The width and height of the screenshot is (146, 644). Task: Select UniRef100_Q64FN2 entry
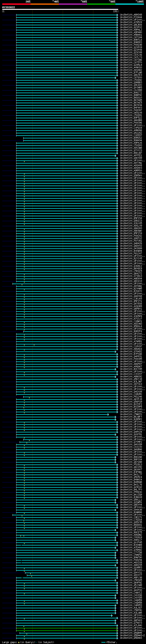pos(131,583)
